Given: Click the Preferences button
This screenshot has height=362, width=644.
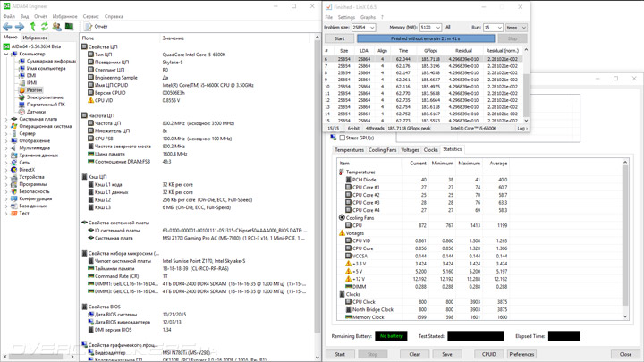Looking at the screenshot, I should pos(522,354).
